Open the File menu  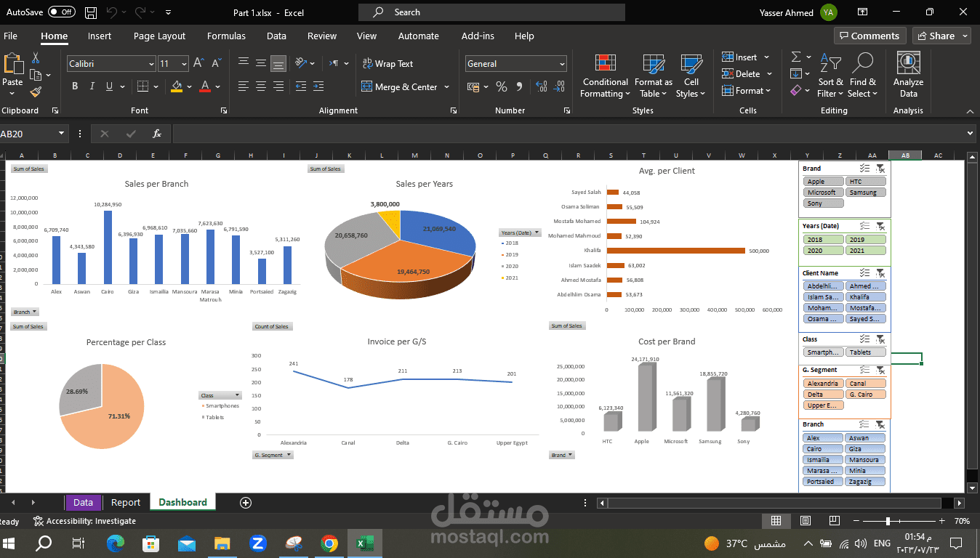10,36
